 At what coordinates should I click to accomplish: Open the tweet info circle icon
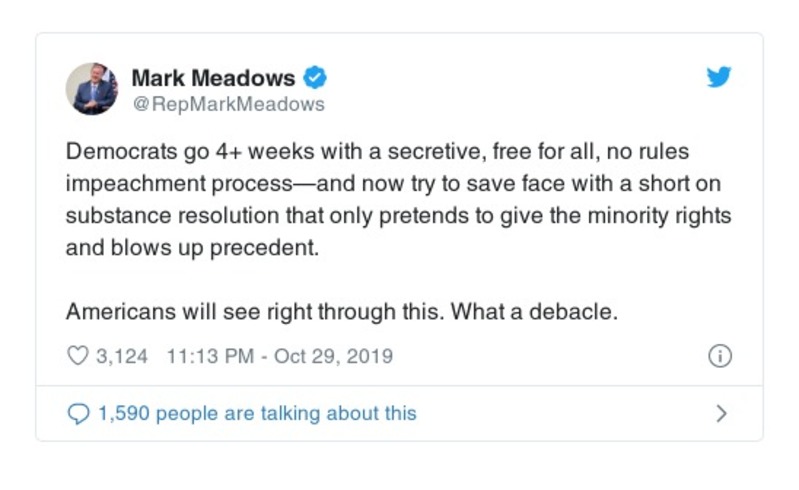tap(720, 356)
